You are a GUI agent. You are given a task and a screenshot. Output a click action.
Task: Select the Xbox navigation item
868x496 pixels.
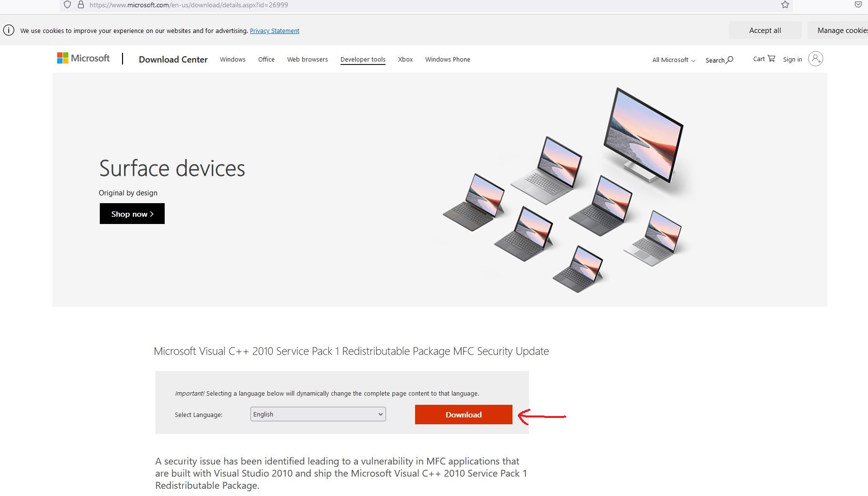(x=405, y=60)
